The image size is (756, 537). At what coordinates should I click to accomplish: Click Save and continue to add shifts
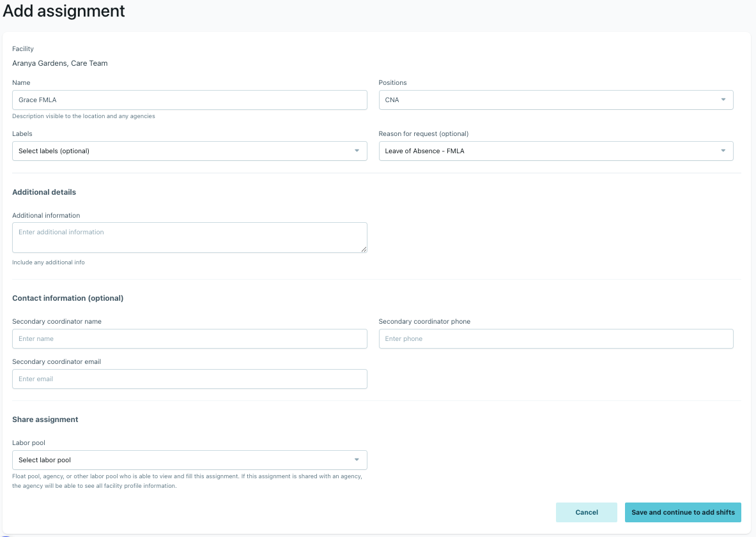[683, 513]
